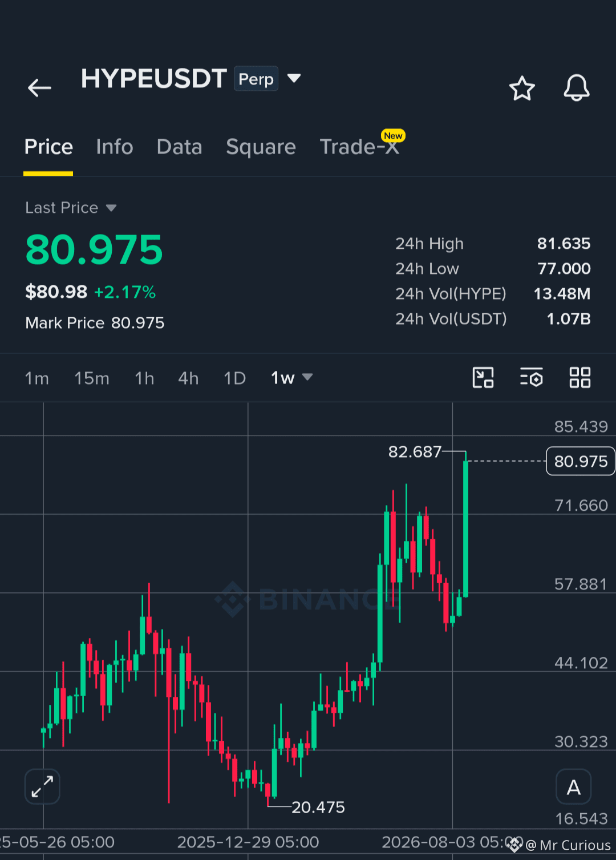Tap the $80.98 USD price
Screen dimensions: 616x860
[x=56, y=292]
